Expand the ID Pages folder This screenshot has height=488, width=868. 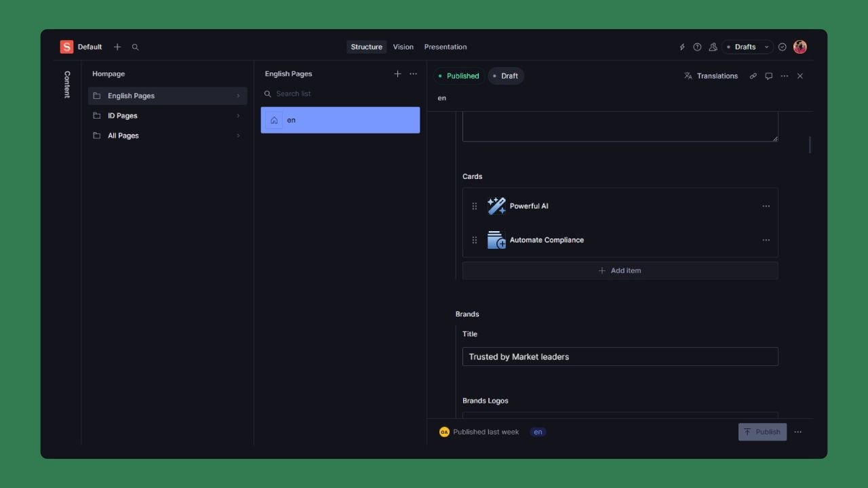coord(167,116)
